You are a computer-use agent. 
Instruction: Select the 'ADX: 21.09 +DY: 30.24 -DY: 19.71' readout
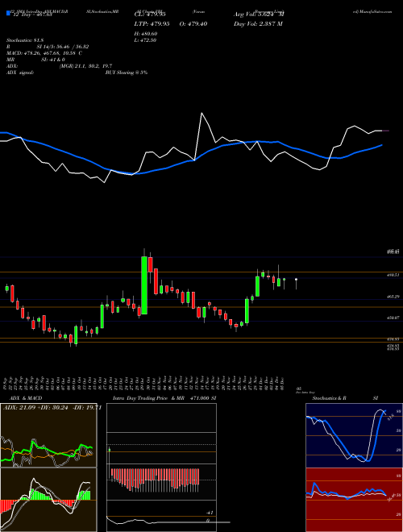pos(52,408)
